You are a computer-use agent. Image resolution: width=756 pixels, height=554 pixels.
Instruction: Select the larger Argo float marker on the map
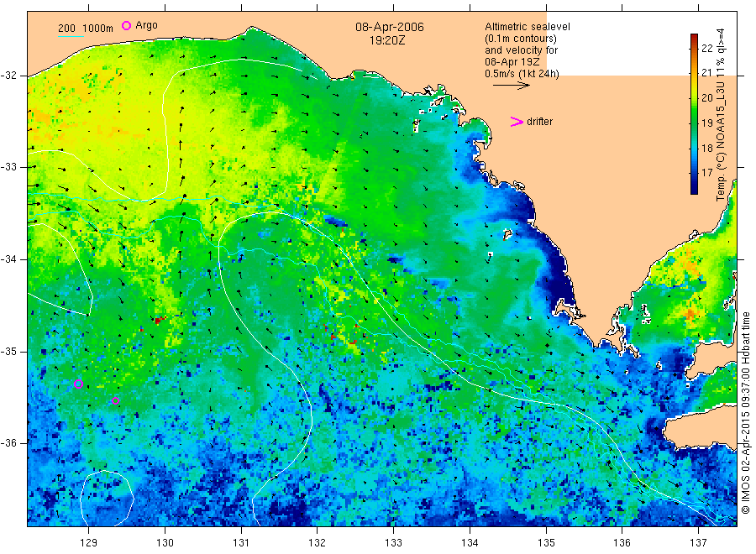tap(79, 384)
